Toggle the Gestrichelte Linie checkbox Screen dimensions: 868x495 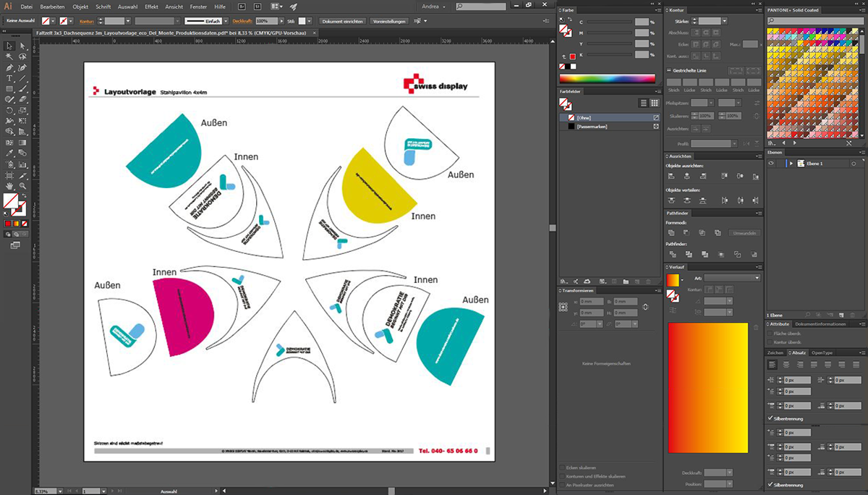[669, 71]
